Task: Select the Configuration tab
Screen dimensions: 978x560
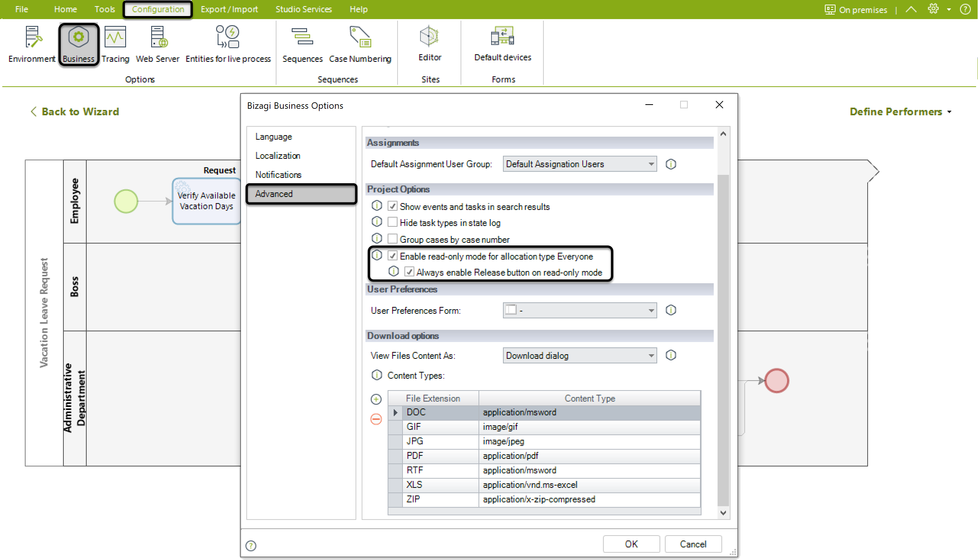Action: click(x=158, y=9)
